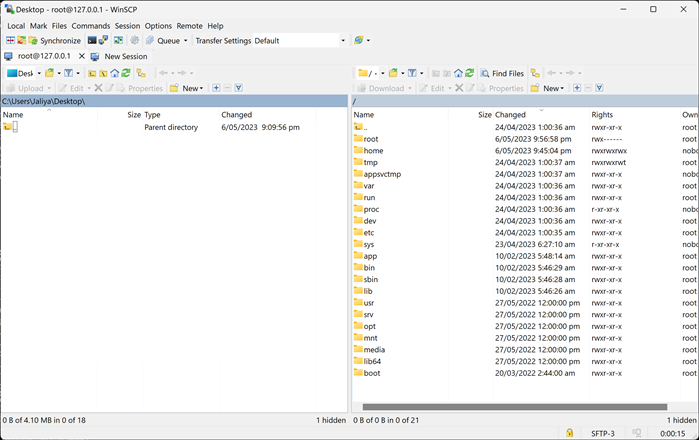Close the root@127.0.0.1 session tab

point(82,56)
